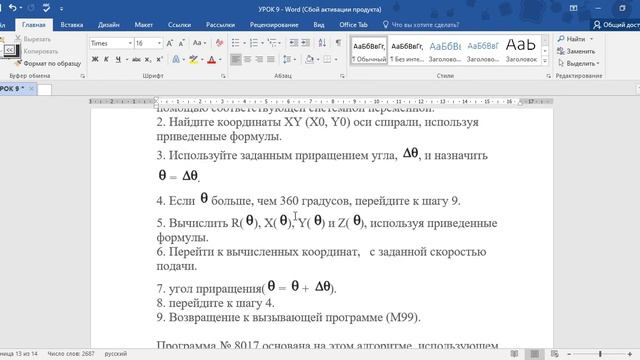Click the Вырезать button
This screenshot has width=640, height=360.
33,39
